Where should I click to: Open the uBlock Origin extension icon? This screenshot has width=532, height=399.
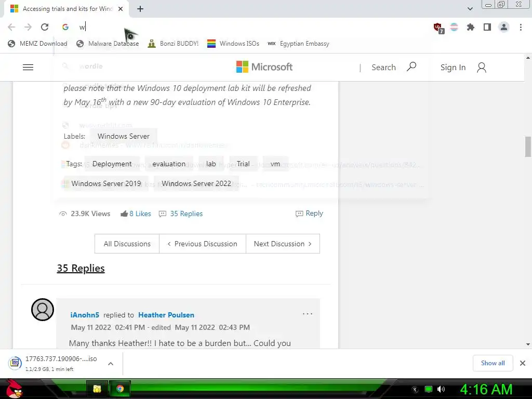pos(438,28)
